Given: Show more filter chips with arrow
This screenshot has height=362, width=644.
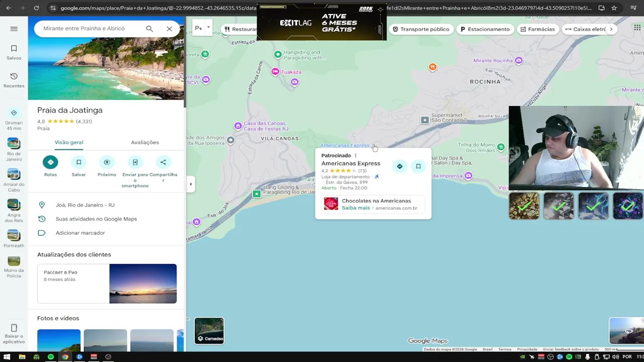Looking at the screenshot, I should click(x=611, y=29).
